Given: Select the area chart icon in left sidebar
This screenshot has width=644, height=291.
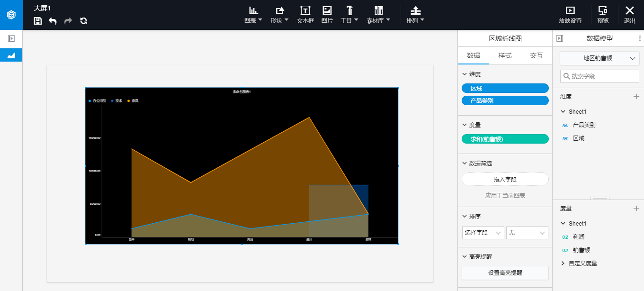Looking at the screenshot, I should click(x=11, y=55).
